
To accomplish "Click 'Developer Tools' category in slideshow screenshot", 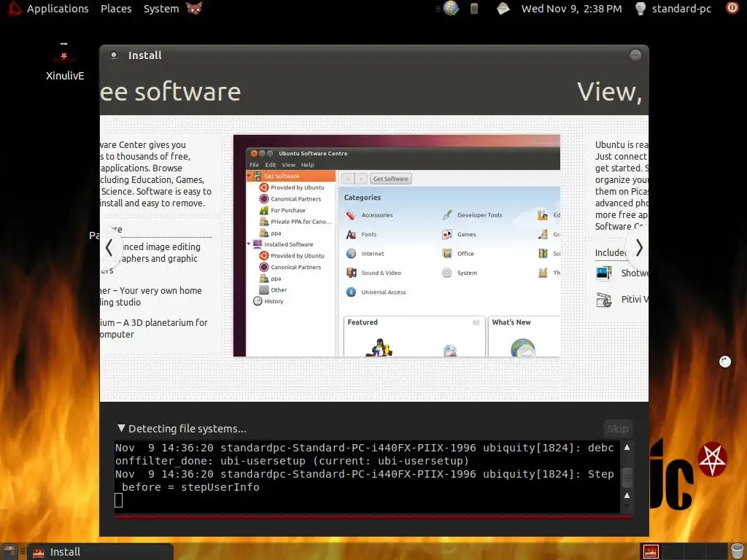I will [472, 215].
